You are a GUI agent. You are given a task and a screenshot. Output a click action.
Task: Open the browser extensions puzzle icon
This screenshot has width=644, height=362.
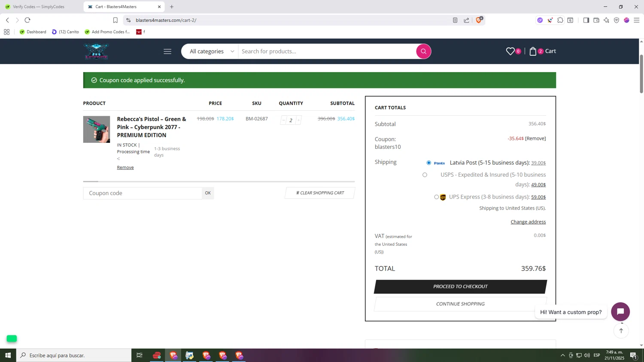tap(560, 20)
